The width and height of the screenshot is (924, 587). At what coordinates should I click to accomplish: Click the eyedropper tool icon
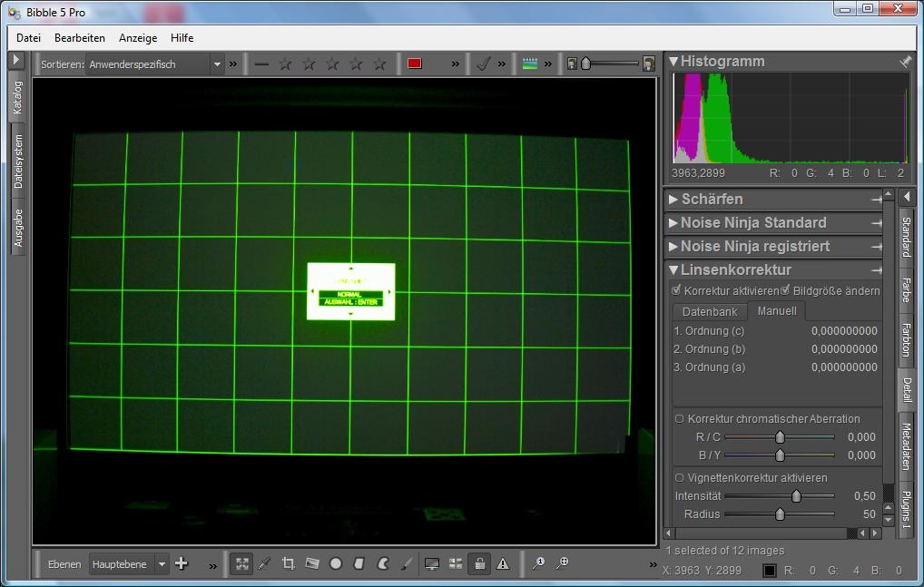(264, 563)
